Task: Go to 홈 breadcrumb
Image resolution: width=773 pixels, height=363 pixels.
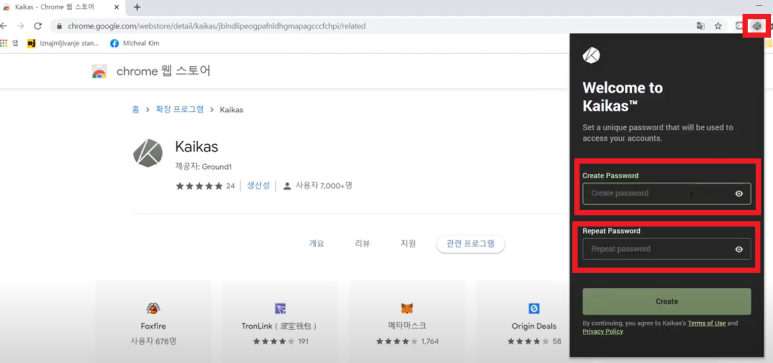Action: click(x=135, y=109)
